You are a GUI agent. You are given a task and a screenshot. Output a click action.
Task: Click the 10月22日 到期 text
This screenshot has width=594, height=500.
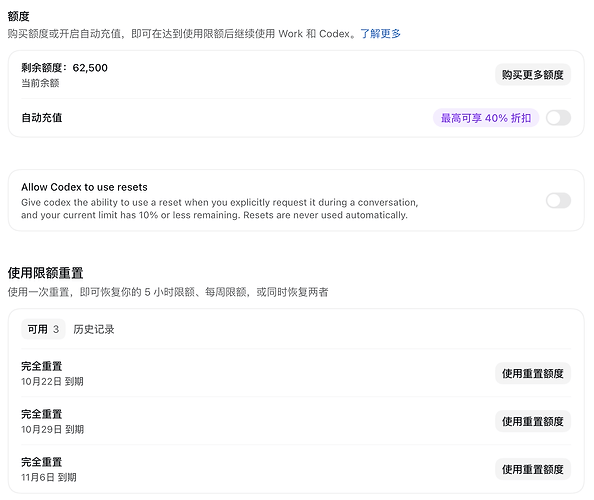[x=52, y=381]
